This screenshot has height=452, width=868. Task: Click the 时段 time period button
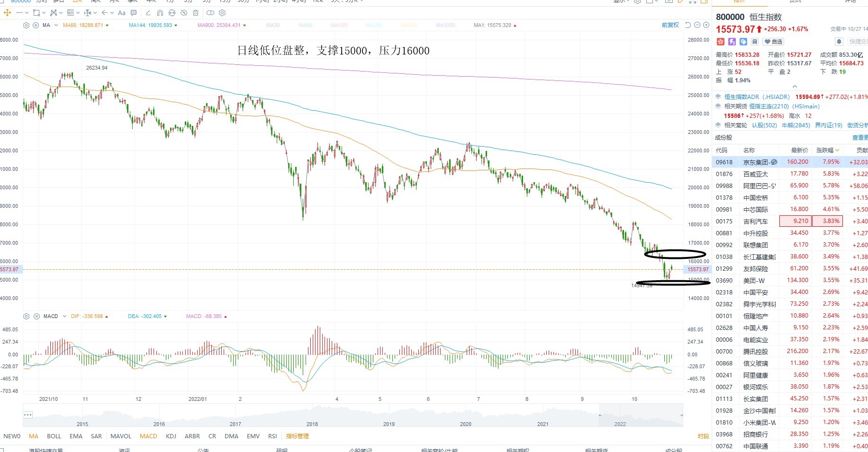[703, 436]
